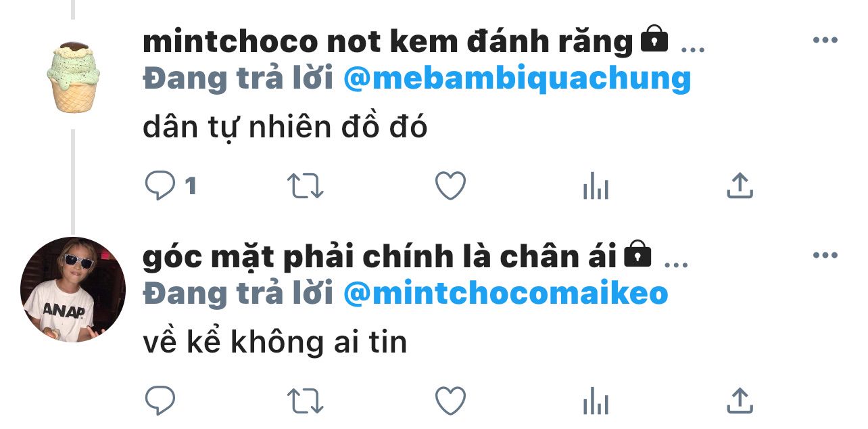868x429 pixels.
Task: Retweet the "về kể không ai tin" tweet
Action: click(306, 401)
